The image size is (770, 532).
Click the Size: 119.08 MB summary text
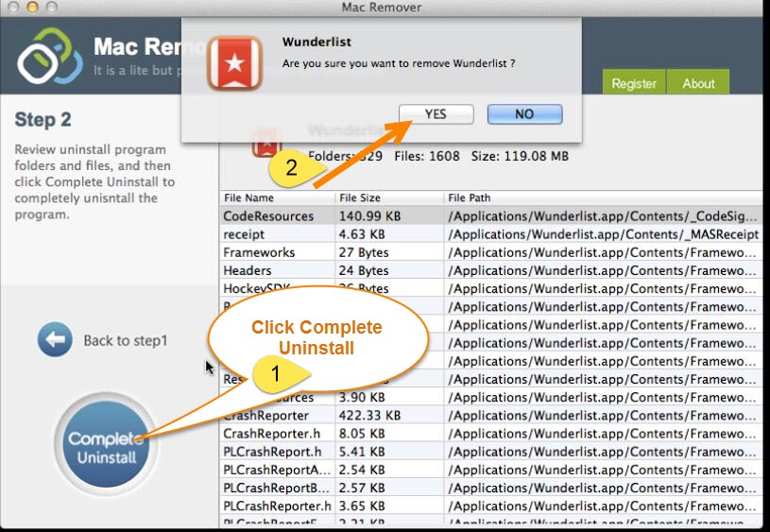520,156
